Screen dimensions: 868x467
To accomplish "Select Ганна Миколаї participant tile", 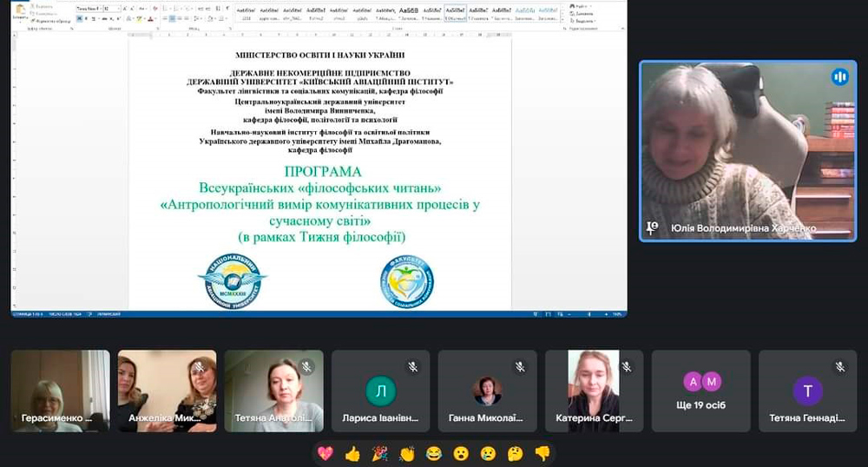I will coord(487,391).
